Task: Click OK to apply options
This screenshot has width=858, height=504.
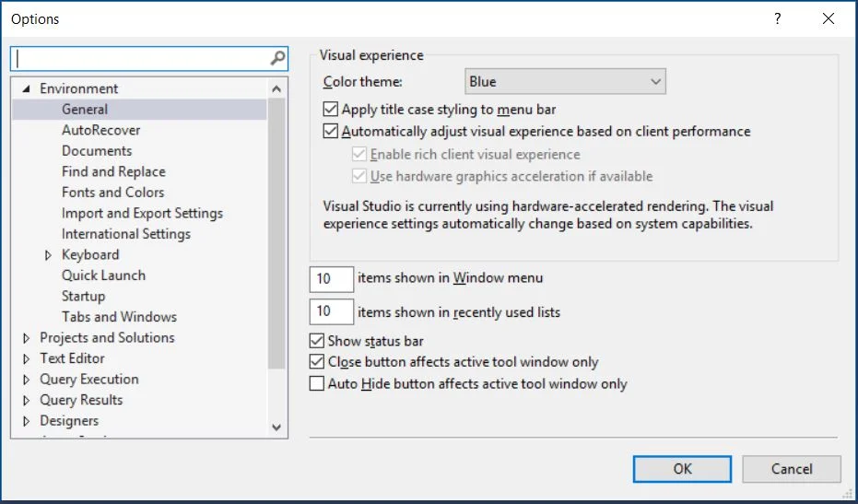Action: [x=682, y=469]
